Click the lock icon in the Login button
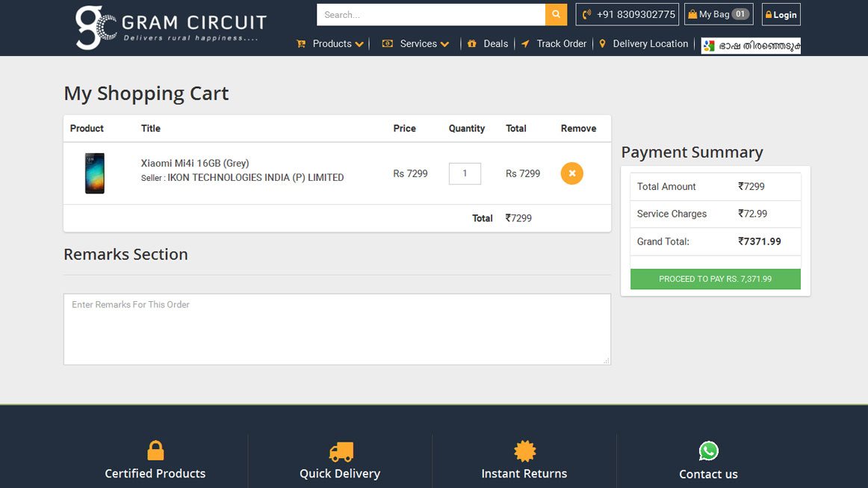Viewport: 868px width, 488px height. [769, 15]
